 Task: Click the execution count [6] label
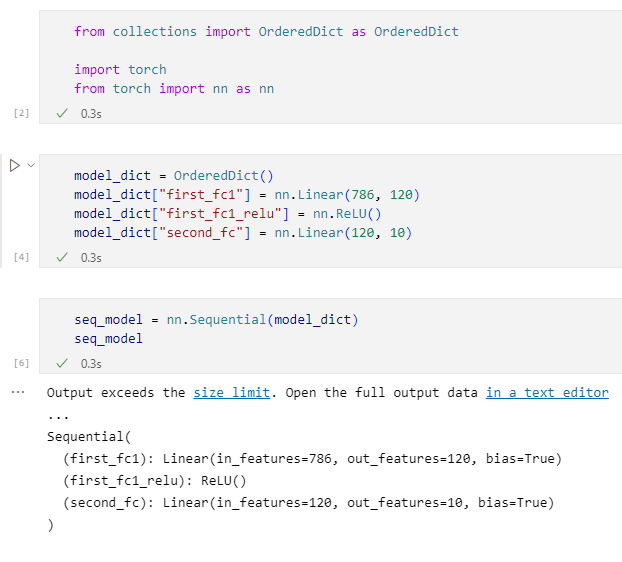21,363
